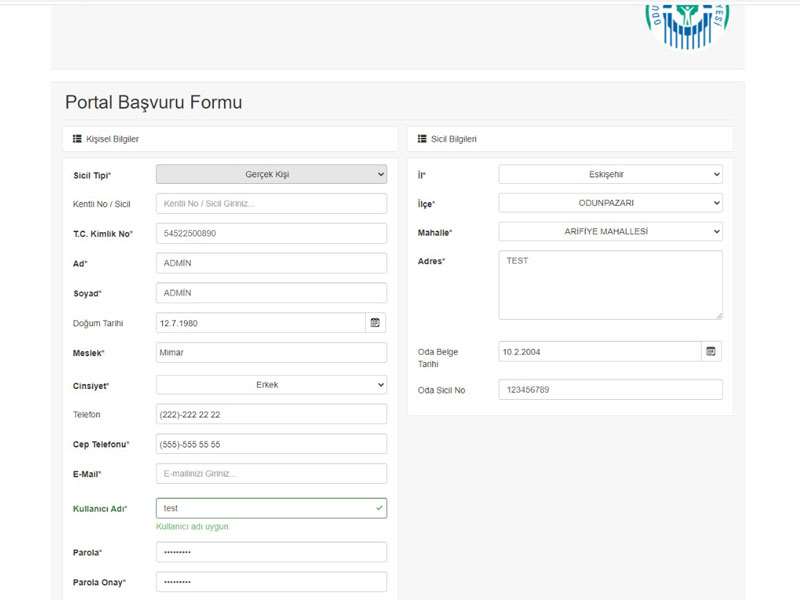Click the Kullanıcı Adı field containing test
This screenshot has height=600, width=800.
click(271, 508)
